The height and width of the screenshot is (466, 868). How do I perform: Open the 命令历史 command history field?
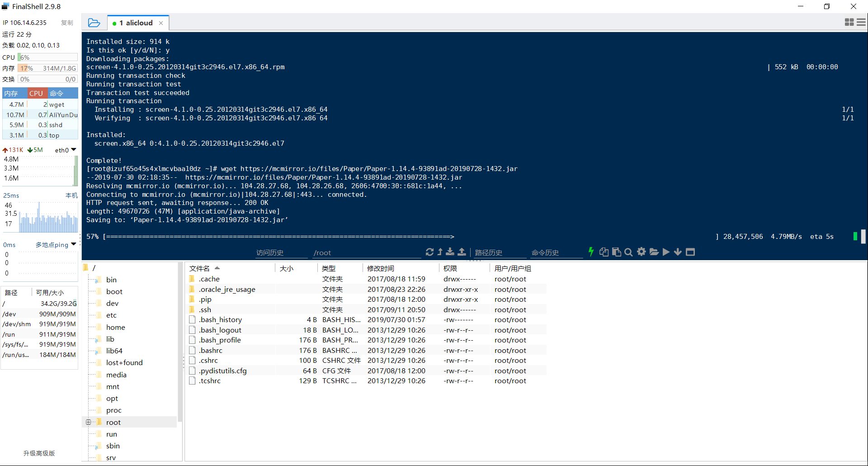(x=557, y=253)
